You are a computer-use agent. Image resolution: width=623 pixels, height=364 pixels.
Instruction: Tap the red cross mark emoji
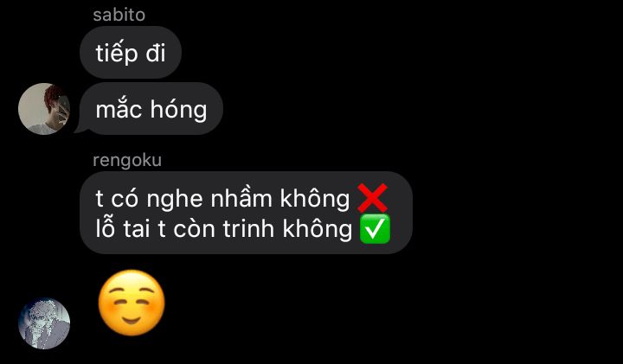372,198
